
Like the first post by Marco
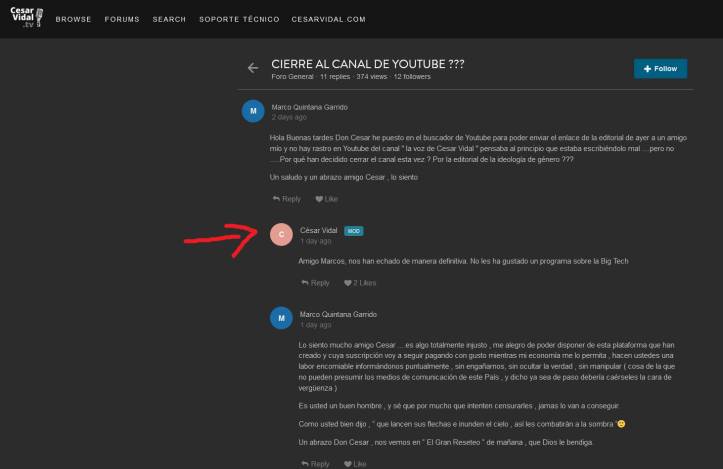(x=326, y=199)
